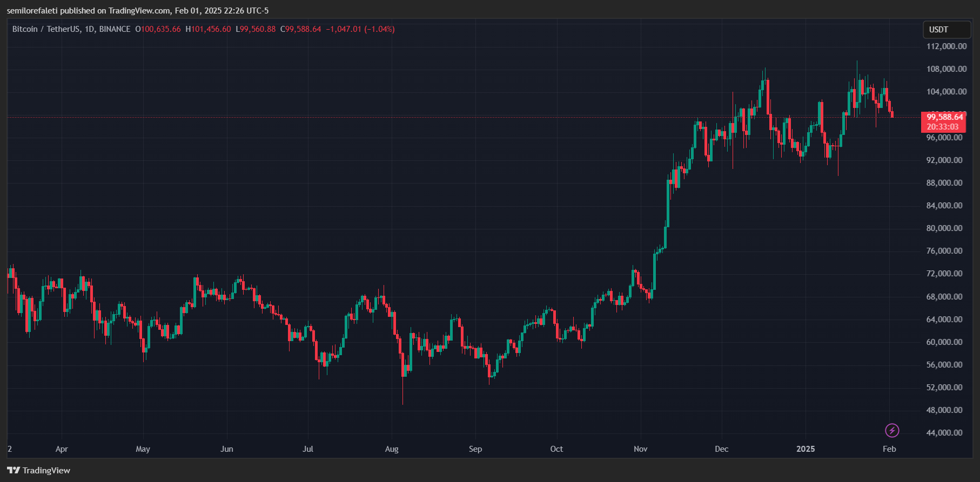Viewport: 980px width, 482px height.
Task: Click the 84,000.00 price axis label
Action: tap(944, 206)
